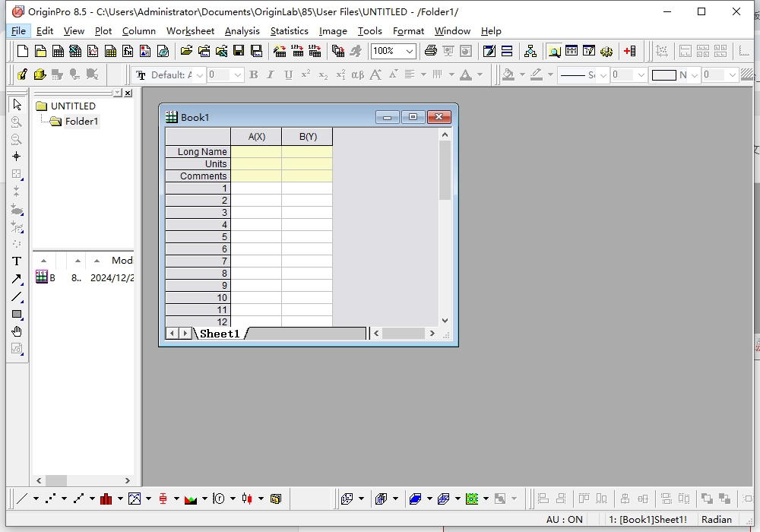Select the Pan hand tool
The image size is (760, 532).
(x=17, y=331)
